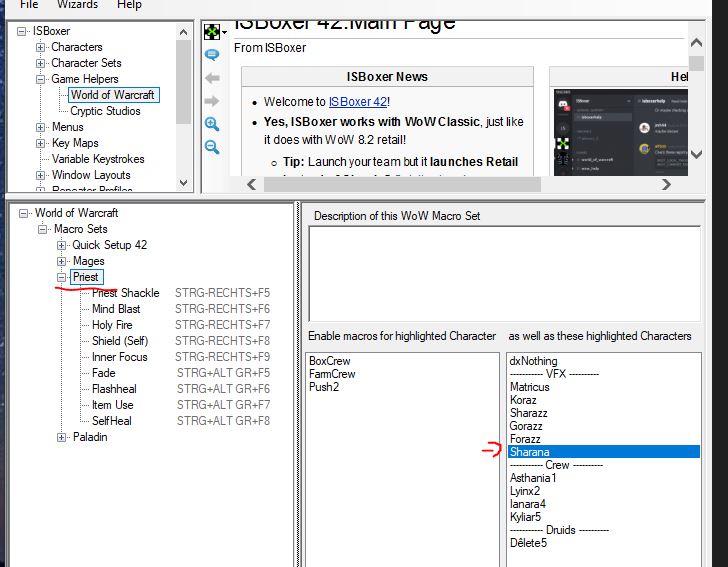Select Koraz in the characters list
The height and width of the screenshot is (567, 728).
tap(523, 400)
